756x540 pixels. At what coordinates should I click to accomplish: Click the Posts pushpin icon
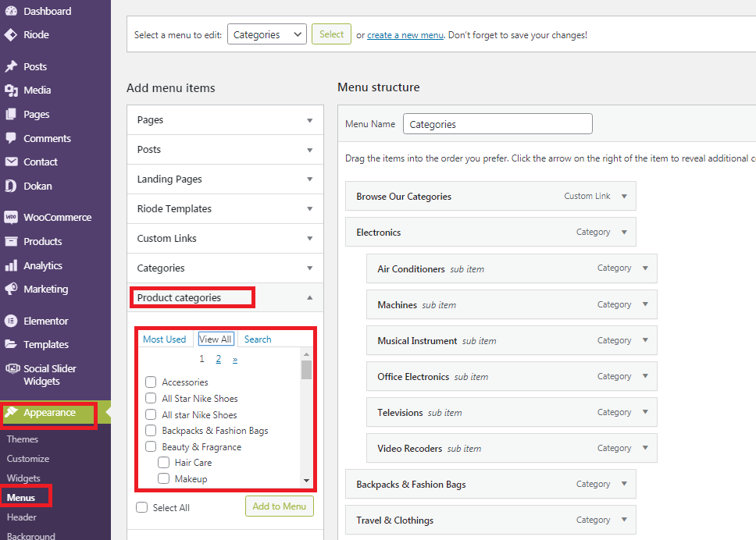coord(11,66)
